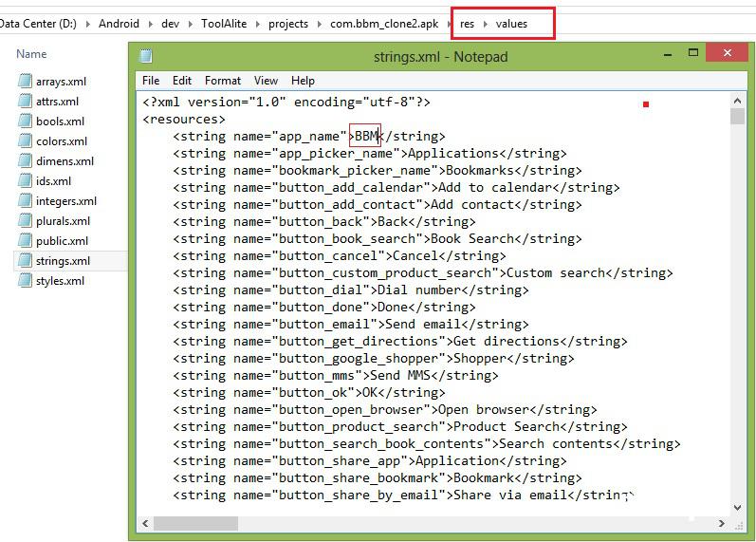Click the ids.xml file icon
This screenshot has width=756, height=542.
click(x=25, y=180)
